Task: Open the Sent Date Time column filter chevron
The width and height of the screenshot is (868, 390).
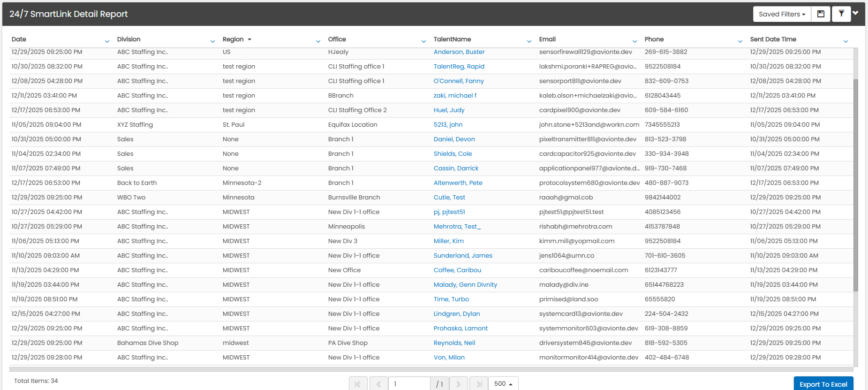Action: click(x=845, y=41)
